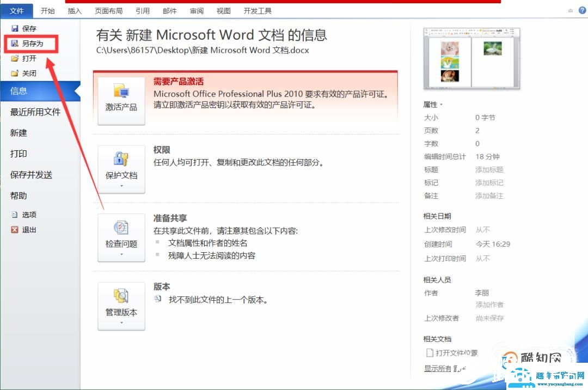Click 添加标题 add title field
Image resolution: width=588 pixels, height=390 pixels.
point(489,169)
